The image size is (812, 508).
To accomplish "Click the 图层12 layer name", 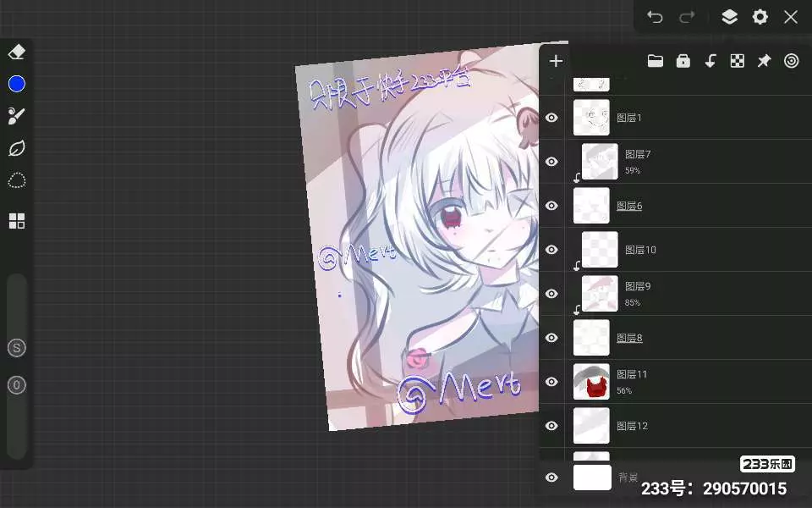I will click(633, 426).
